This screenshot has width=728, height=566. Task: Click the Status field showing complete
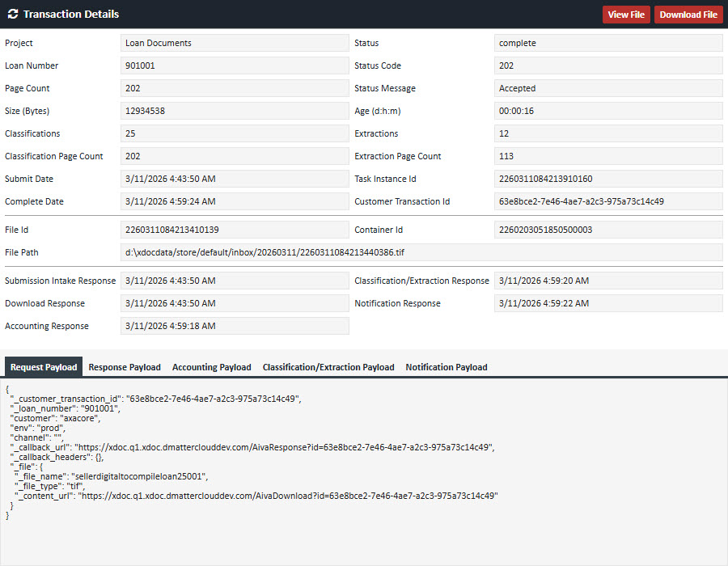608,43
